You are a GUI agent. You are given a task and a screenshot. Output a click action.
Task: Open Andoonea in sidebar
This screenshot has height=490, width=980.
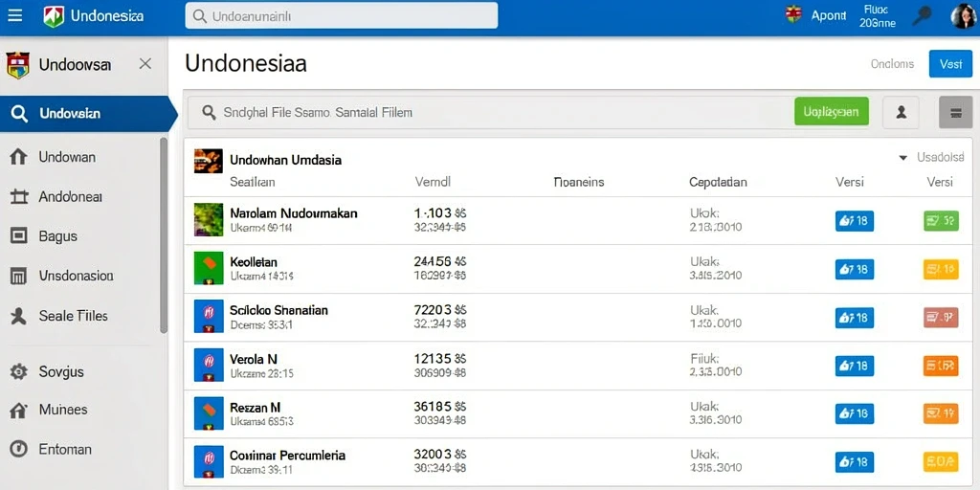(70, 197)
